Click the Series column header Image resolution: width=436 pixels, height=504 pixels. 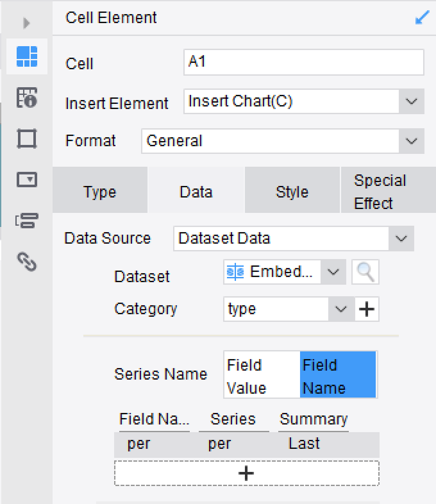click(x=233, y=419)
